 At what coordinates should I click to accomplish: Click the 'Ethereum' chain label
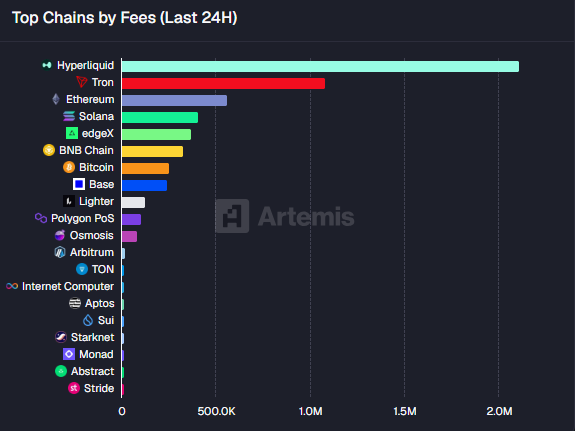[x=90, y=99]
